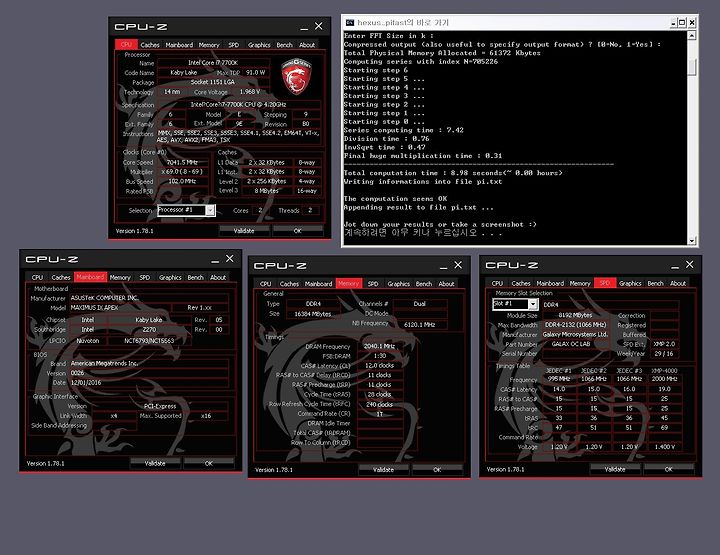Screen dimensions: 720x555
Task: Click OK in the Memory window
Action: point(437,470)
